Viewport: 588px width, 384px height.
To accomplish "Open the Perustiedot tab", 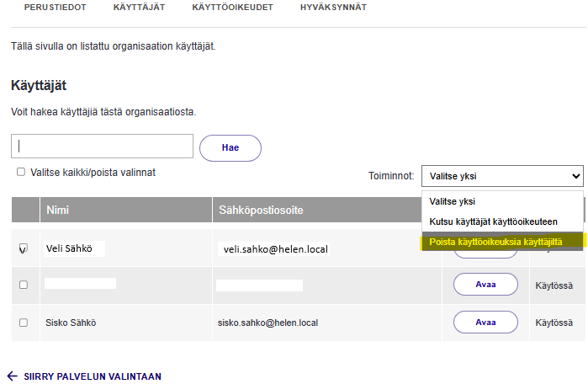I will [x=55, y=7].
